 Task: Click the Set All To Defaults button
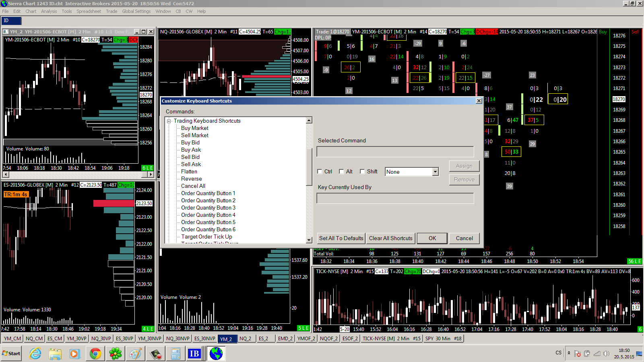341,238
